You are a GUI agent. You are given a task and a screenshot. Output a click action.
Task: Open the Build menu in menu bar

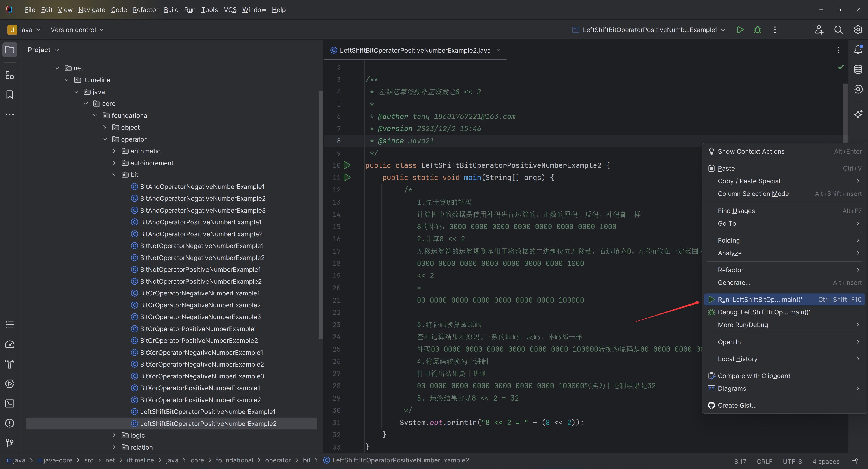coord(171,10)
